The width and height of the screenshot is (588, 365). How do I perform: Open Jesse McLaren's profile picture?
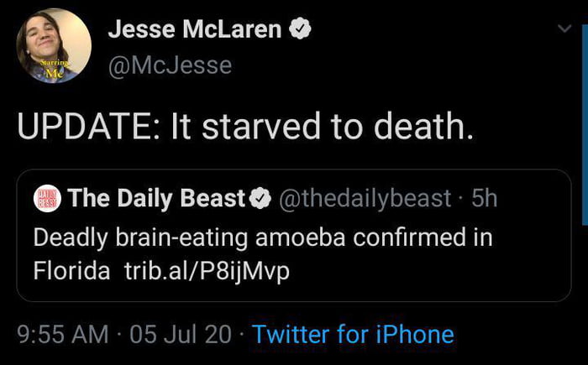point(53,45)
